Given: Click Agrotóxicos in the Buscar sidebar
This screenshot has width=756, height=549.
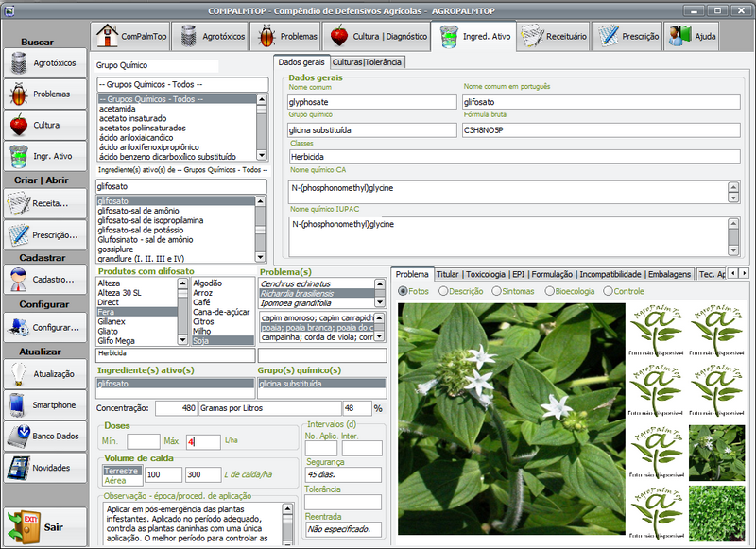Looking at the screenshot, I should tap(44, 62).
